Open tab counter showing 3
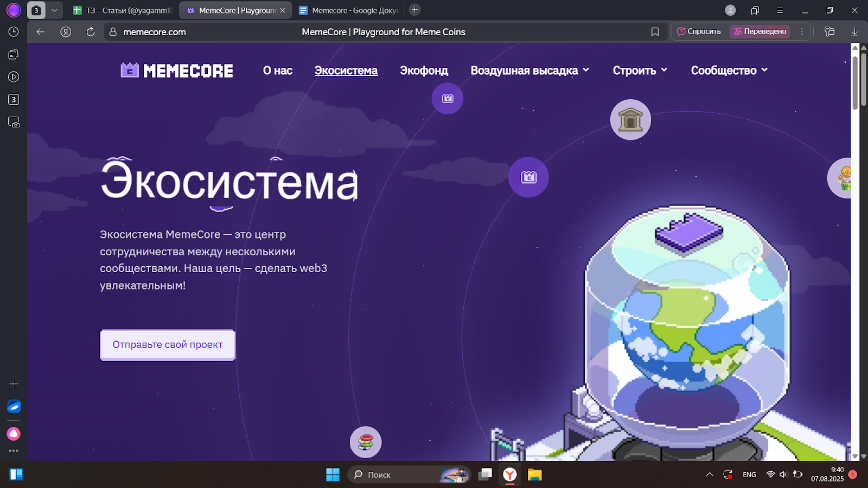This screenshot has width=868, height=488. point(36,10)
